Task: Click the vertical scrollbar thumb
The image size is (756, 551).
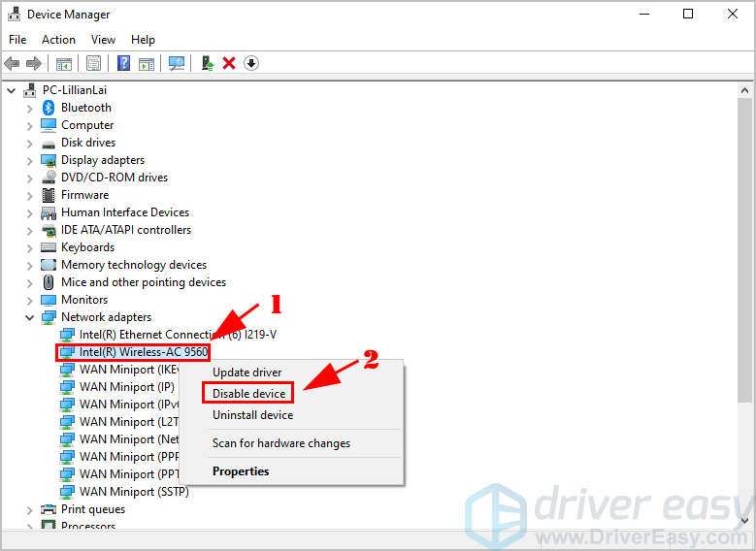Action: pos(744,249)
